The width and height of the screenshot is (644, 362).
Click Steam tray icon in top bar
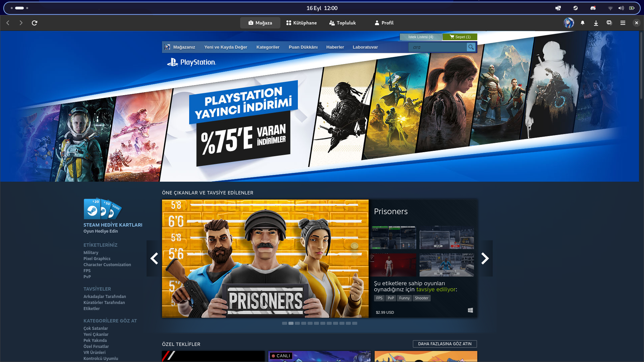click(x=576, y=8)
